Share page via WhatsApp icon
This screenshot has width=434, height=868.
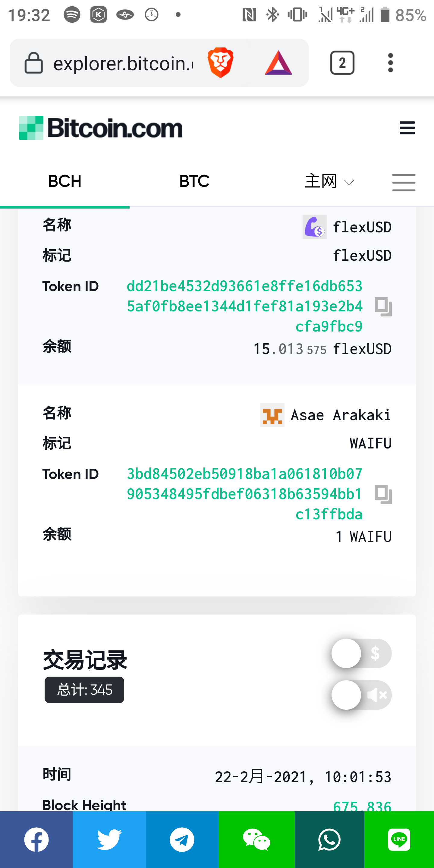[x=329, y=839]
